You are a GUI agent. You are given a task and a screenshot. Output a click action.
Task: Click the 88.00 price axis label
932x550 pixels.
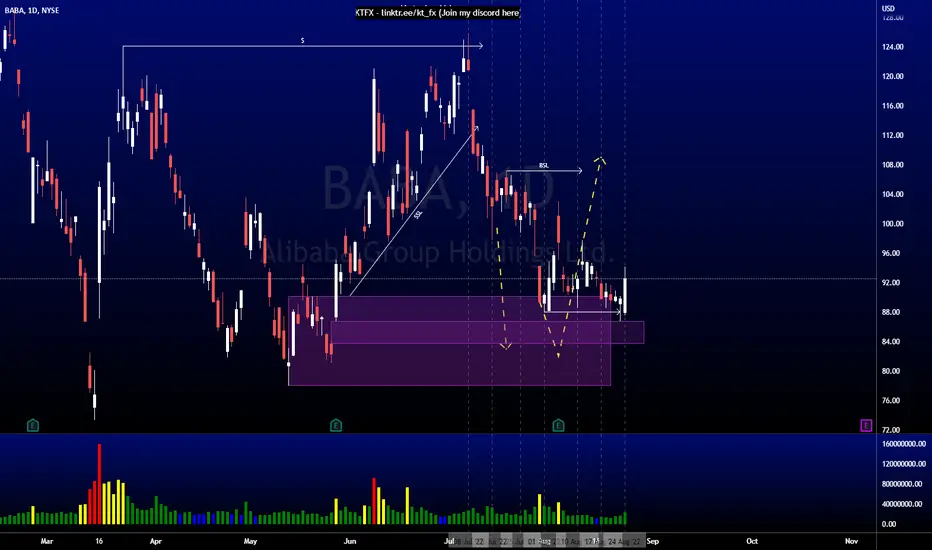pyautogui.click(x=890, y=312)
